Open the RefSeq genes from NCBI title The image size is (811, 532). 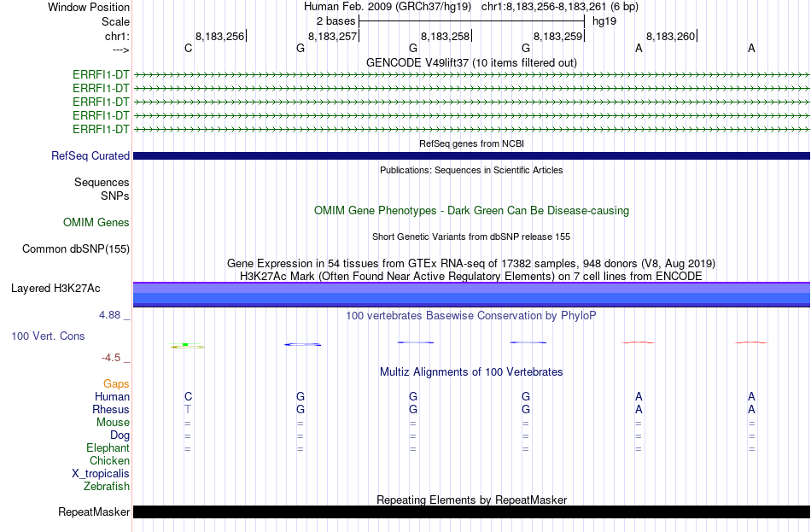(471, 143)
